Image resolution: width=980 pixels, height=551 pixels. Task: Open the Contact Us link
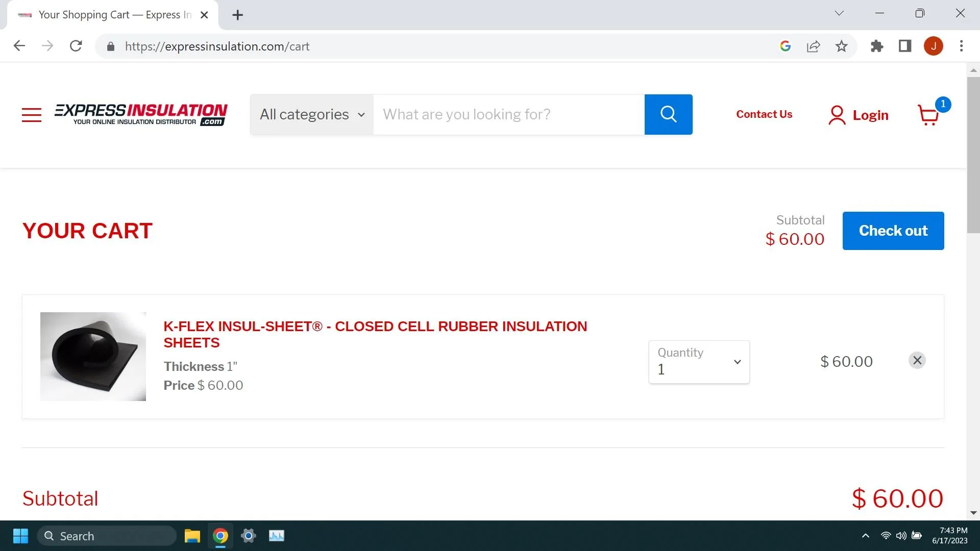764,114
